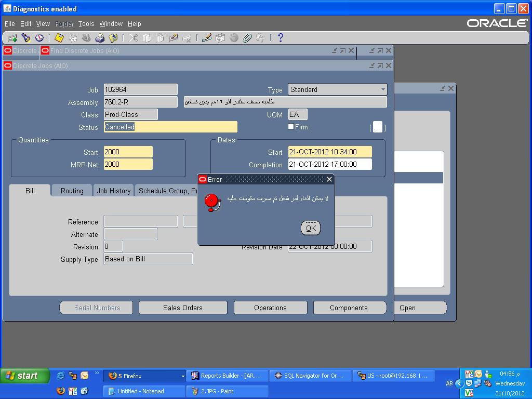This screenshot has height=399, width=532.
Task: Click the Attachments paperclip icon
Action: [x=247, y=38]
